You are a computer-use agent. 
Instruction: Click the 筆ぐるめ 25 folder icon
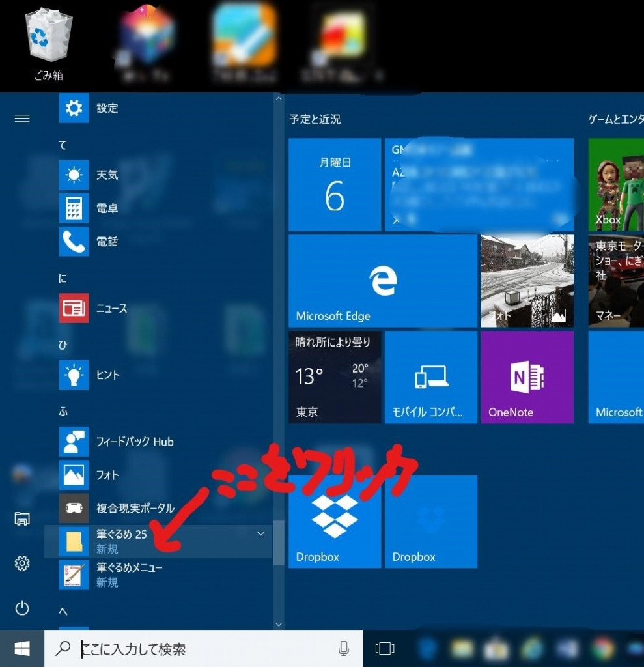(x=74, y=541)
